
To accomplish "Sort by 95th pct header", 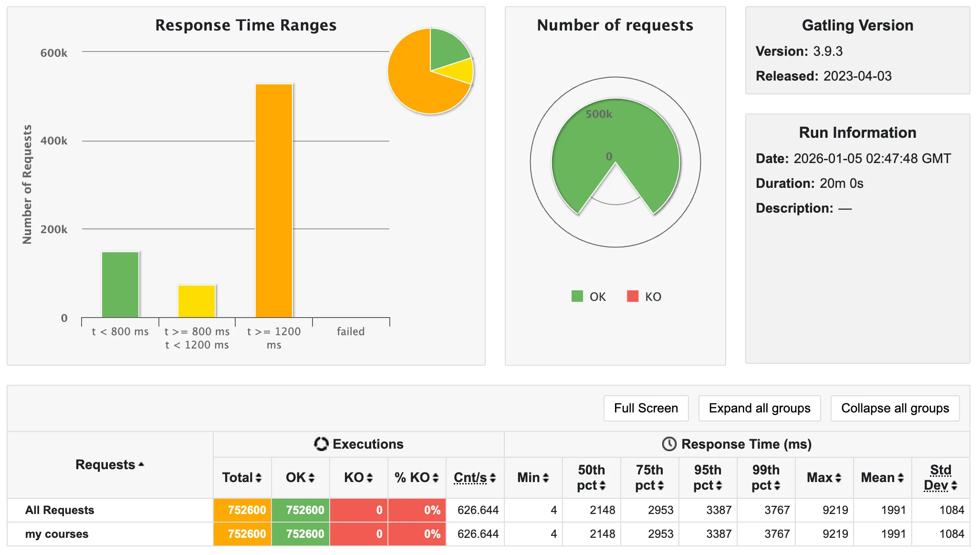I will (708, 477).
